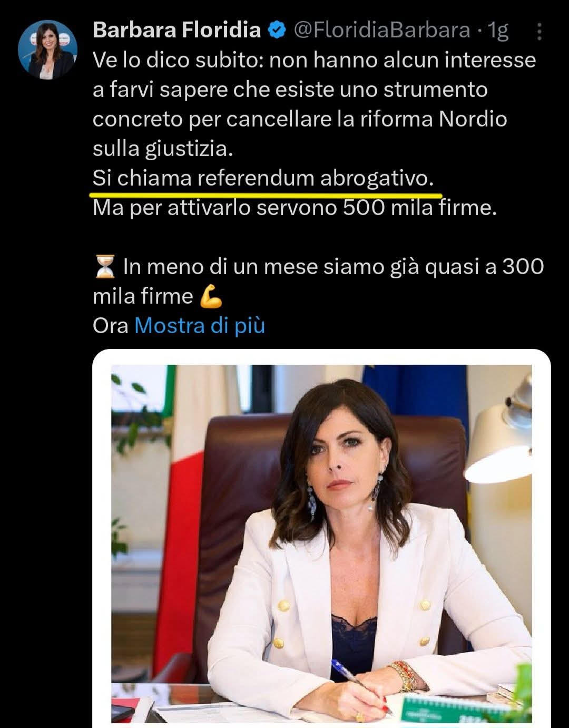The height and width of the screenshot is (728, 569).
Task: Open the attached photo of the woman
Action: [321, 538]
